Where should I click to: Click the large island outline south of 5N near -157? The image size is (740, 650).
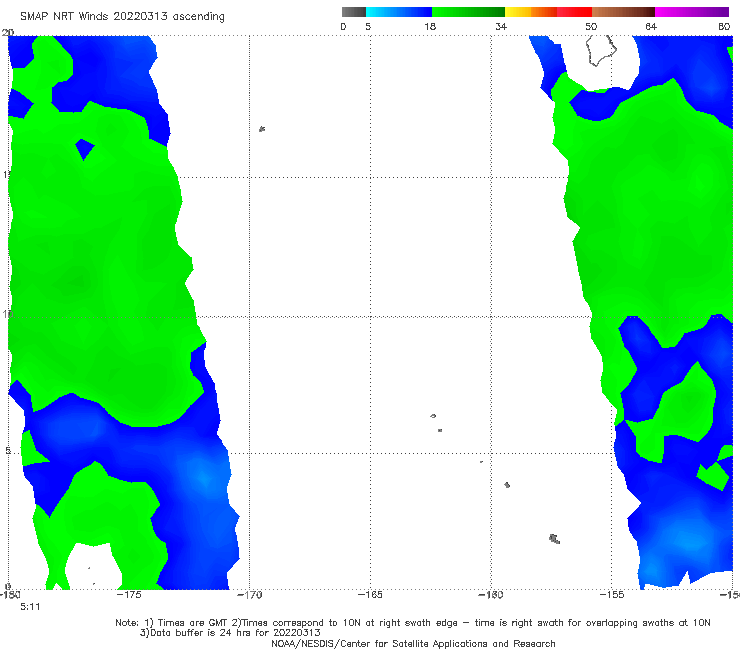point(555,539)
